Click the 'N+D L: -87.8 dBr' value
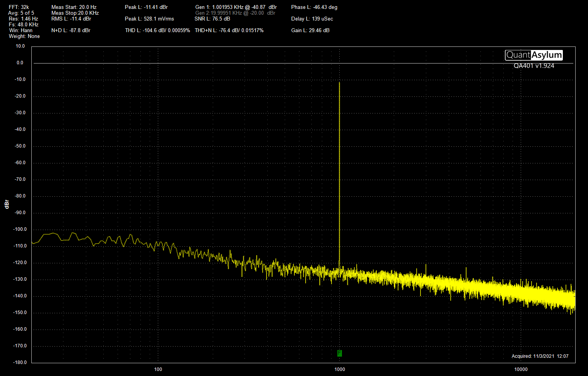 [x=71, y=30]
